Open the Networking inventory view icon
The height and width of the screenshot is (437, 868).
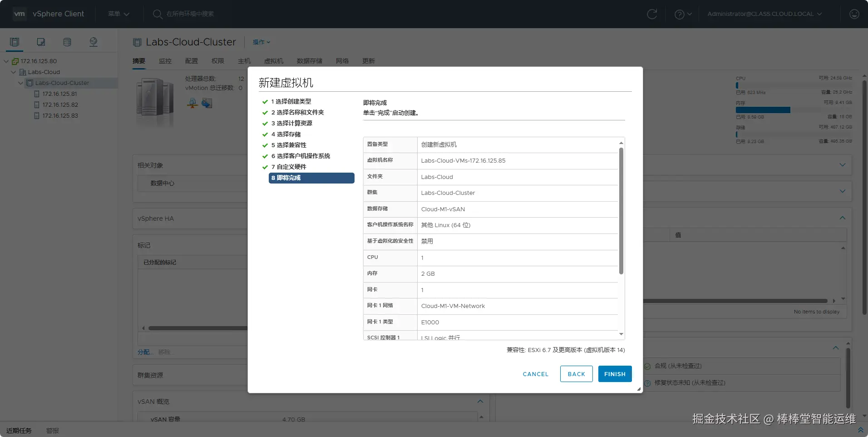point(94,42)
